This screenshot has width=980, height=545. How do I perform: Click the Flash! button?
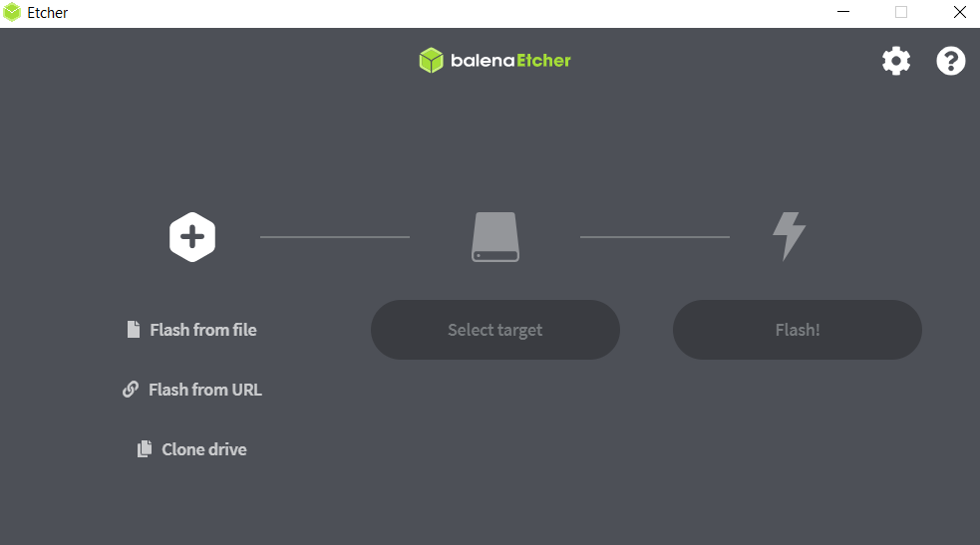798,330
